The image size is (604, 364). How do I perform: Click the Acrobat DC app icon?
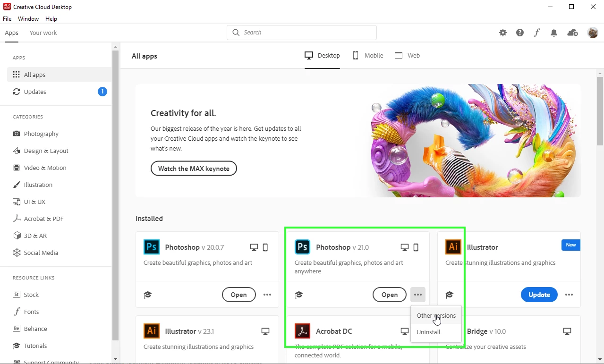pos(302,331)
